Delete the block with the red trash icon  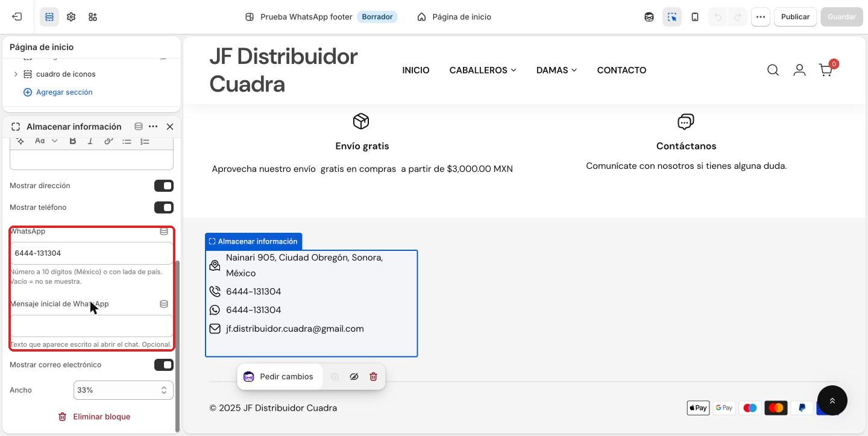tap(373, 377)
